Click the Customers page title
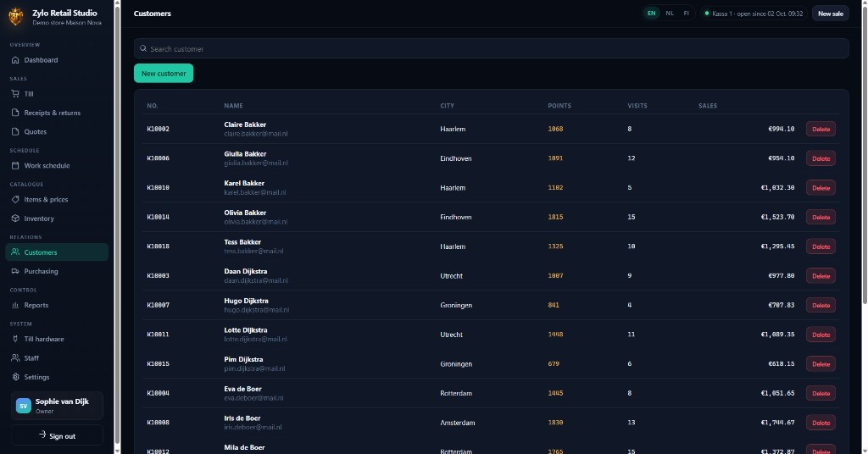 (153, 14)
